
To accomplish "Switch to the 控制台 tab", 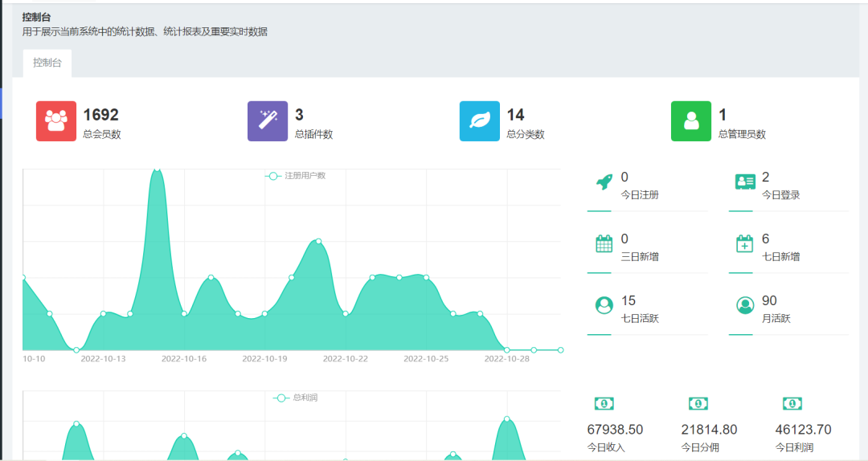I will 47,63.
